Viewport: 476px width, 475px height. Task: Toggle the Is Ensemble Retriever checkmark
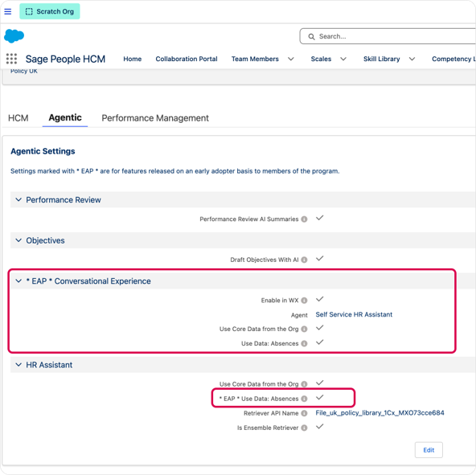click(320, 427)
